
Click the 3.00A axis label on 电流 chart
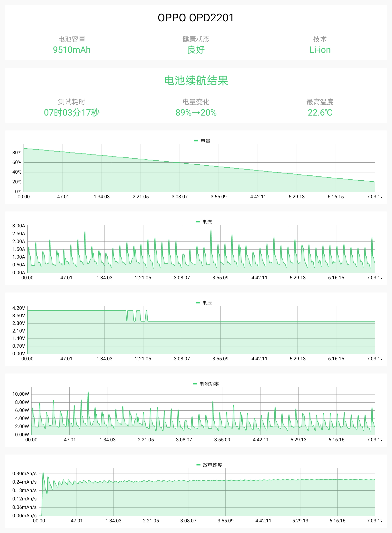(19, 226)
